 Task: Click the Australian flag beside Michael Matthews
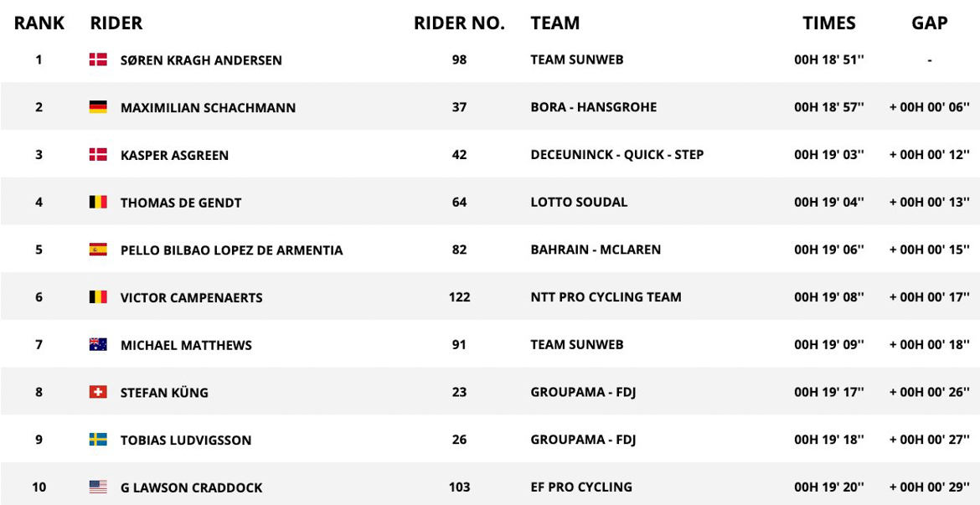98,344
